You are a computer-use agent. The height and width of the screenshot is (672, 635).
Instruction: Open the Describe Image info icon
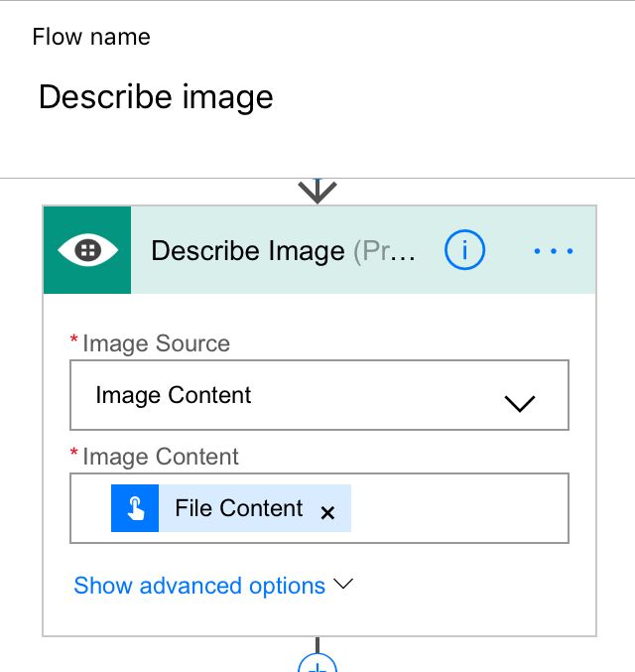pyautogui.click(x=464, y=250)
